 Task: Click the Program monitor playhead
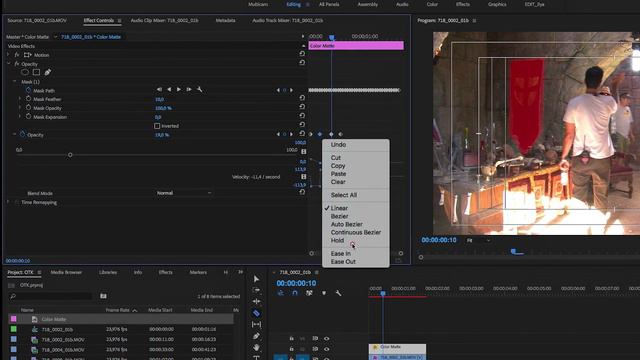coord(513,251)
